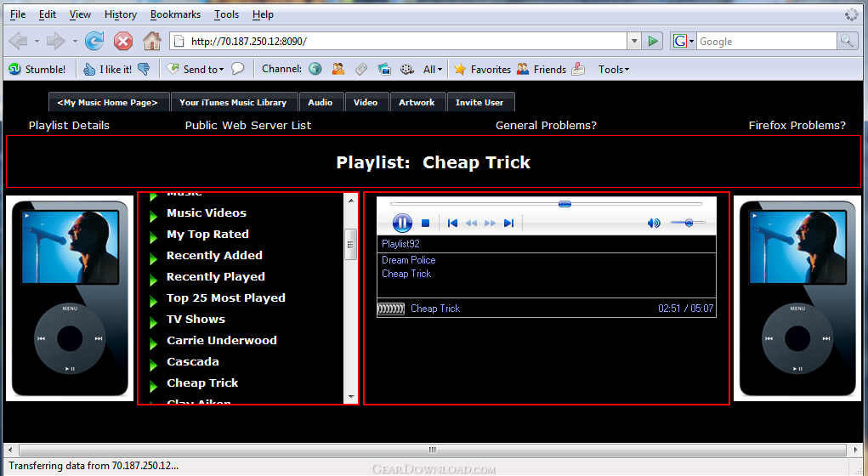The height and width of the screenshot is (476, 868).
Task: Select the news paperclip channel icon
Action: [361, 69]
